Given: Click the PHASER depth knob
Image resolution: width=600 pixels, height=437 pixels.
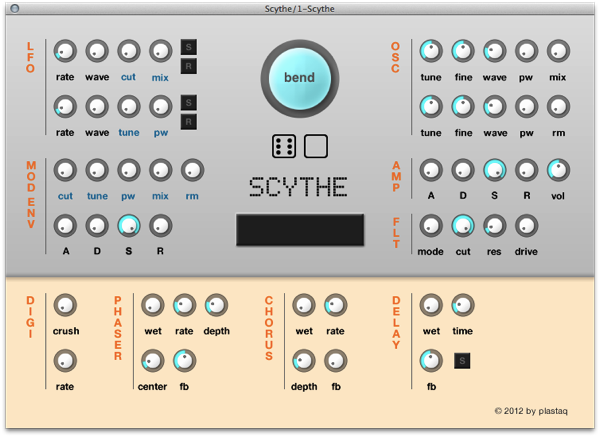Looking at the screenshot, I should [x=216, y=305].
